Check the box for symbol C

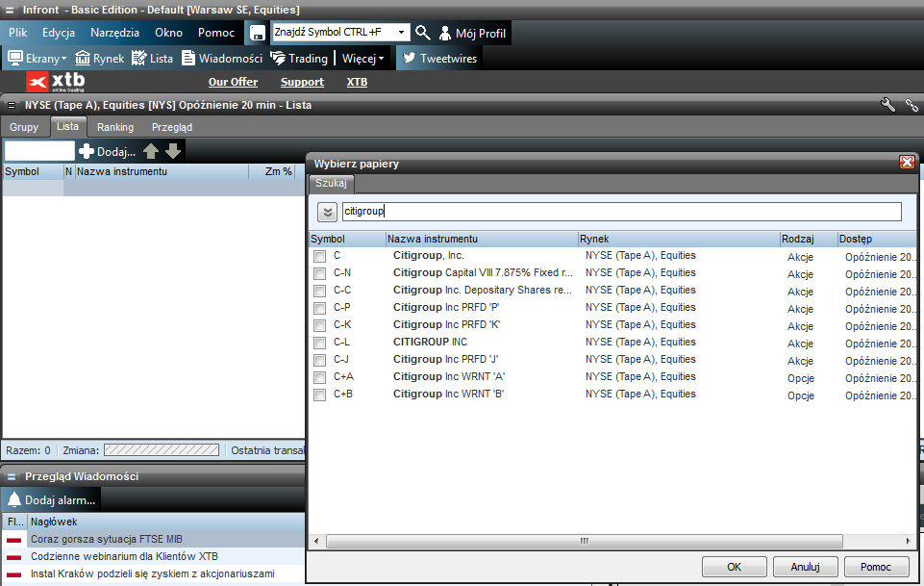tap(319, 257)
